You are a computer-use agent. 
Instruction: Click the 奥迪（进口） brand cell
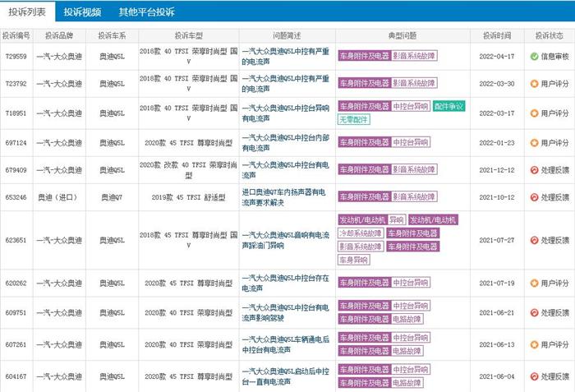point(58,197)
